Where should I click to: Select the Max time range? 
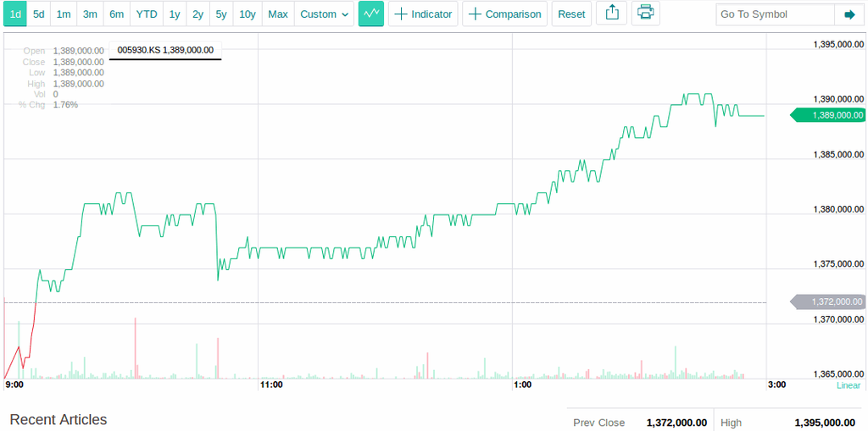[x=278, y=14]
